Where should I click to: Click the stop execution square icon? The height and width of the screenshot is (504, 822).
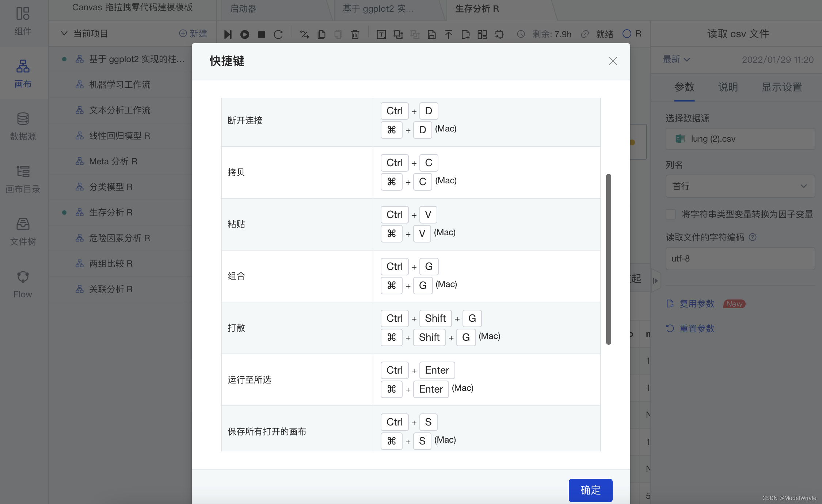click(261, 34)
